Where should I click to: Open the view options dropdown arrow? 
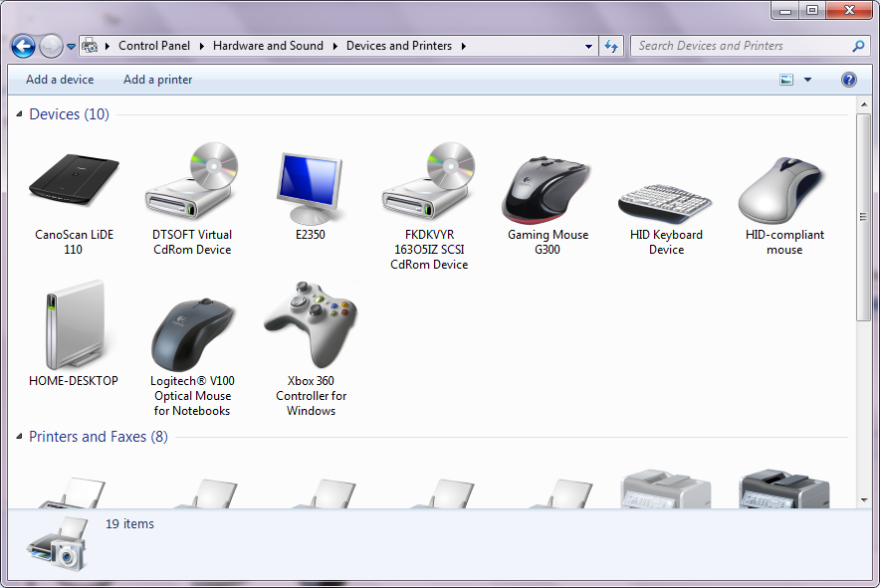[807, 80]
